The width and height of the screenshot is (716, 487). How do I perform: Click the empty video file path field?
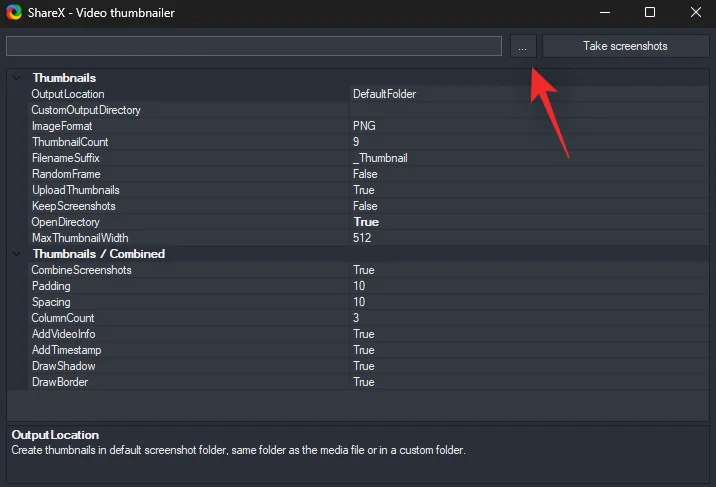tap(253, 46)
